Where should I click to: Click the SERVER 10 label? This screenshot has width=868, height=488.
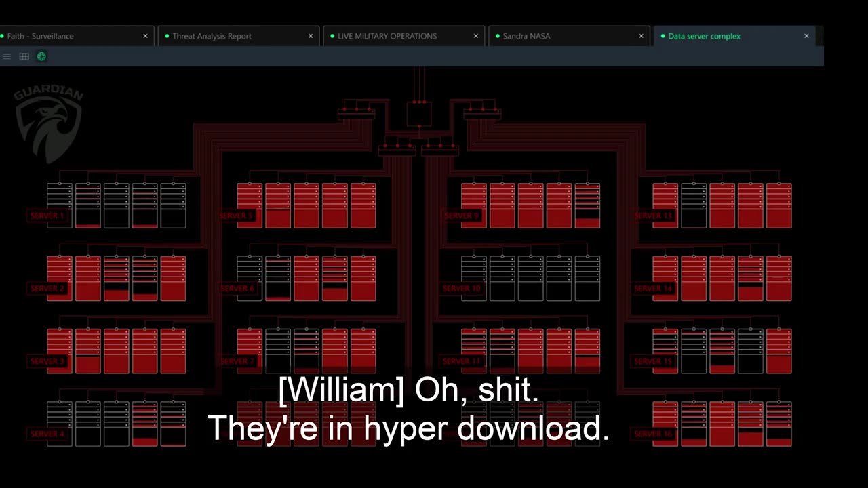point(461,288)
